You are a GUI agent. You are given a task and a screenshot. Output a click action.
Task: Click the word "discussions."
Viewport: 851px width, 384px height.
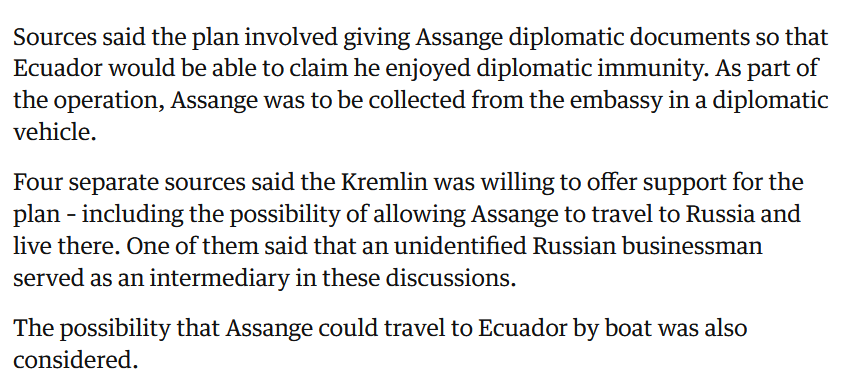point(450,278)
